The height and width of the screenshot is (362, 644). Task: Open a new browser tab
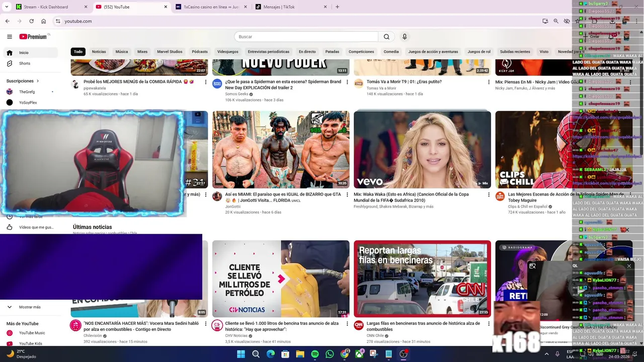coord(337,7)
